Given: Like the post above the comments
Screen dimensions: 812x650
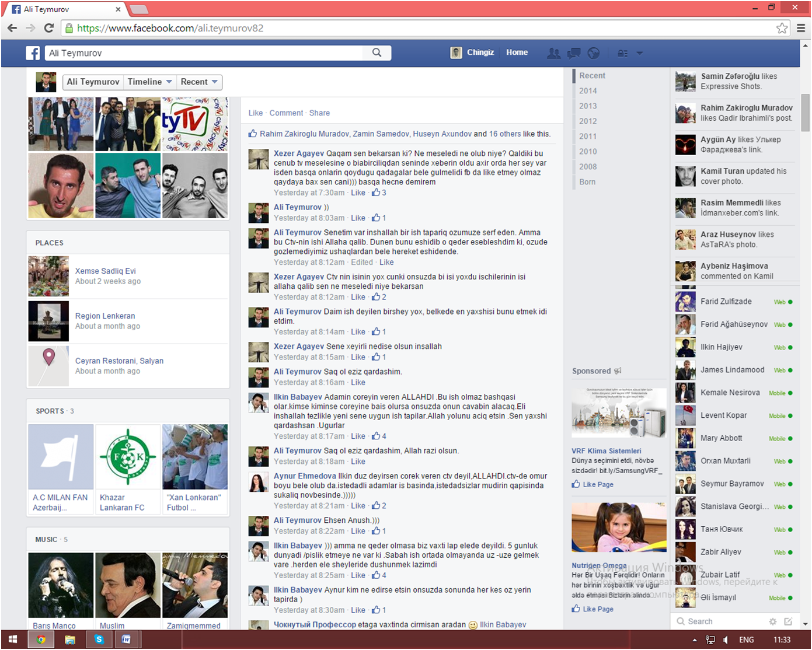Looking at the screenshot, I should click(x=255, y=113).
